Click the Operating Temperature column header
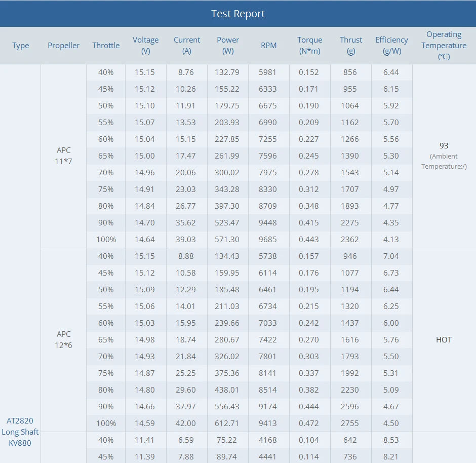The height and width of the screenshot is (463, 476). click(444, 46)
